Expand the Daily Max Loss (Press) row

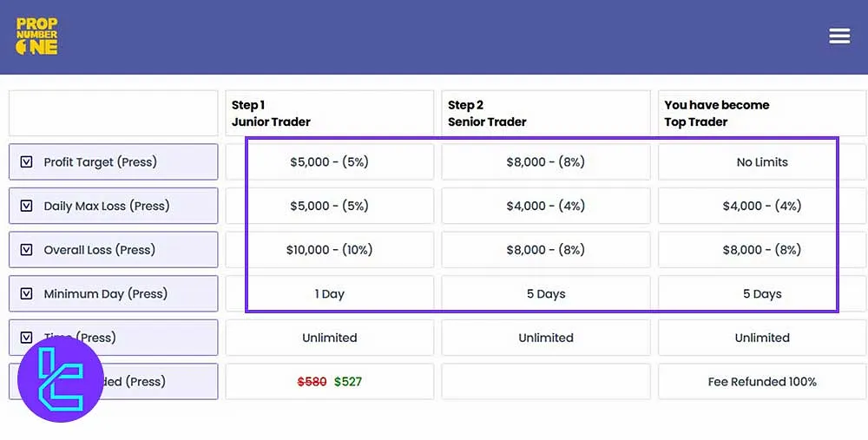tap(114, 206)
